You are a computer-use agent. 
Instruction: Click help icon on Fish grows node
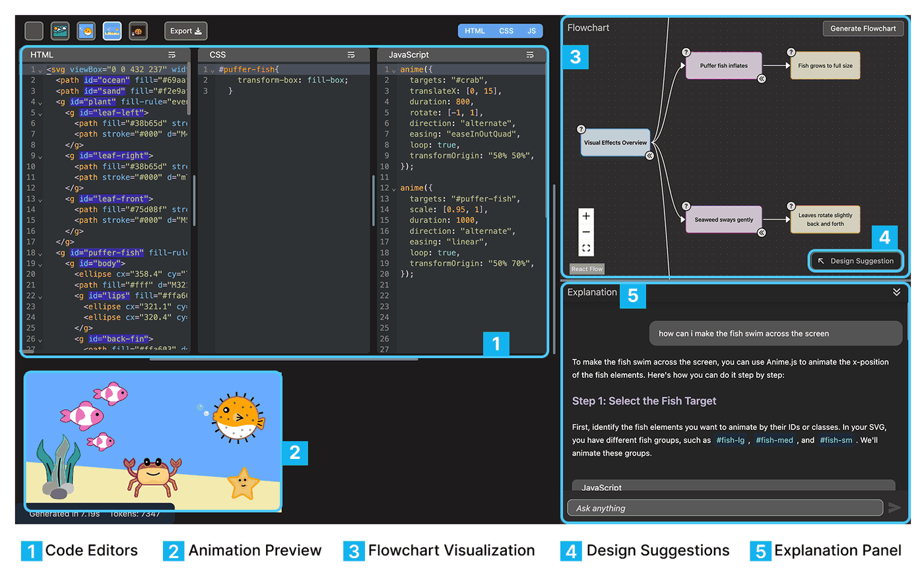791,52
